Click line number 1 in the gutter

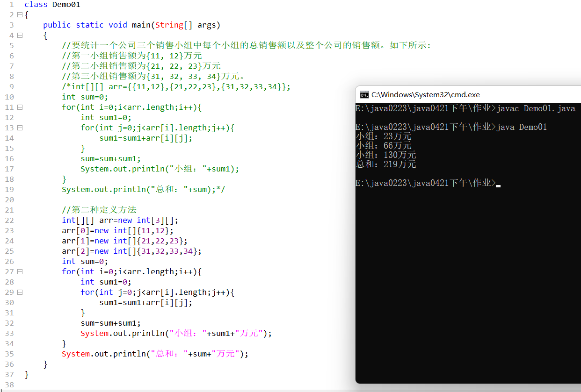tap(11, 5)
